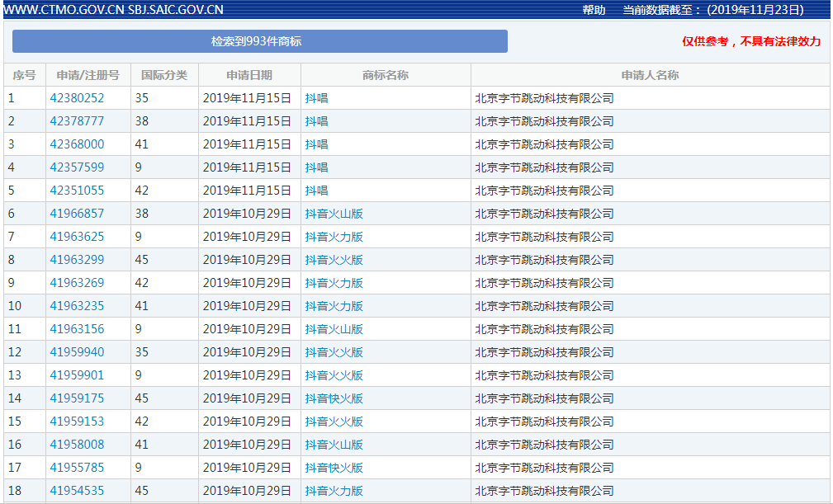
Task: Open 抖音火火版 trademark in row 15
Action: (334, 422)
